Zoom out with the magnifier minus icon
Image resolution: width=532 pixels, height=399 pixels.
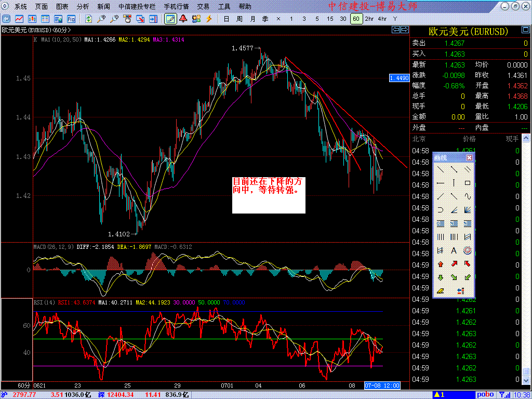[114, 19]
